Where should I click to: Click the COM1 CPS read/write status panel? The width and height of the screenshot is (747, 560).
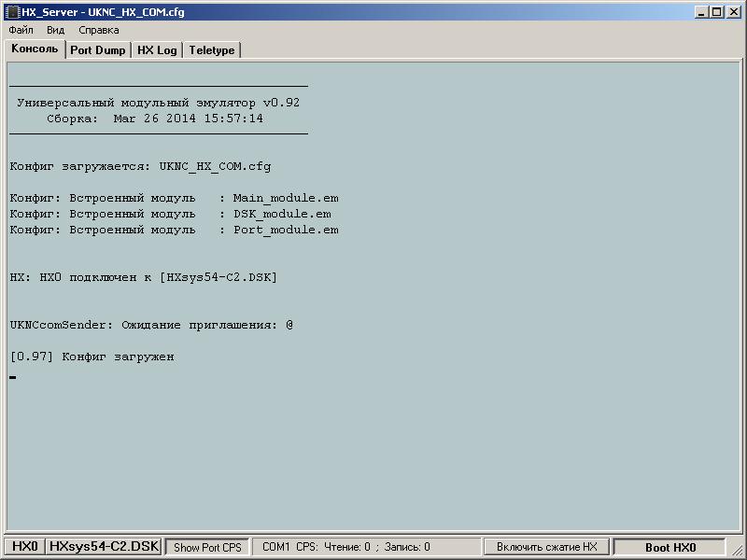pyautogui.click(x=345, y=547)
